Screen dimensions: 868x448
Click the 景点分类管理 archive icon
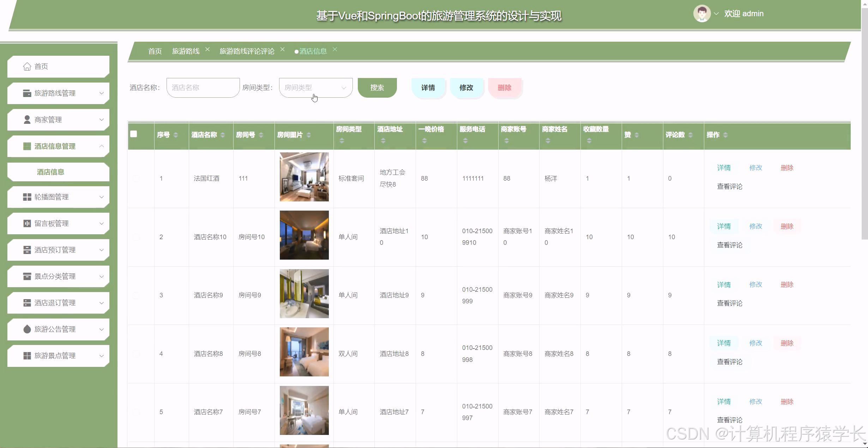tap(27, 276)
